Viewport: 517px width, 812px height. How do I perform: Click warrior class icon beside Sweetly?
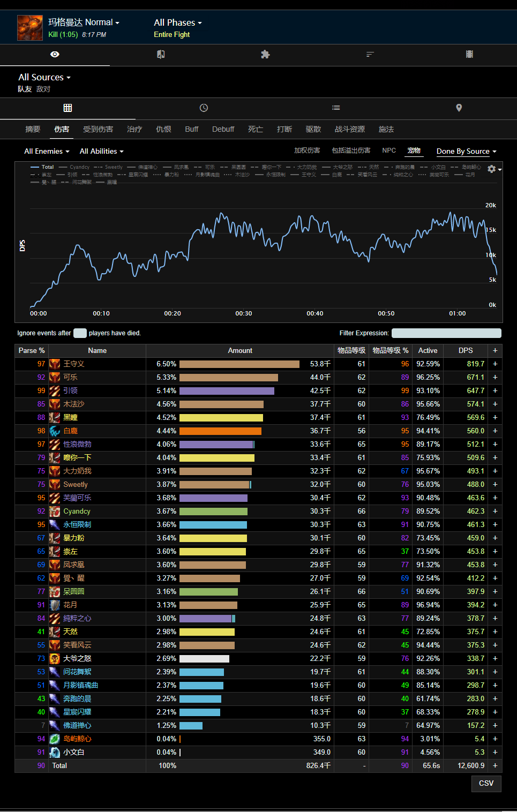click(55, 484)
